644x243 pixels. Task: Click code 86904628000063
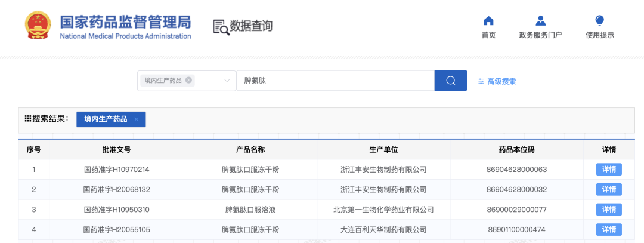pos(516,170)
